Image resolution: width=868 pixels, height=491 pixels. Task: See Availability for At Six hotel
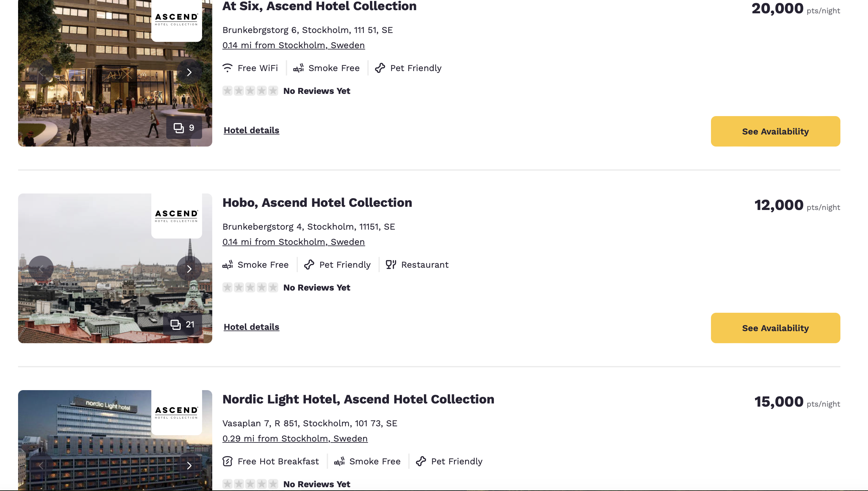click(775, 131)
